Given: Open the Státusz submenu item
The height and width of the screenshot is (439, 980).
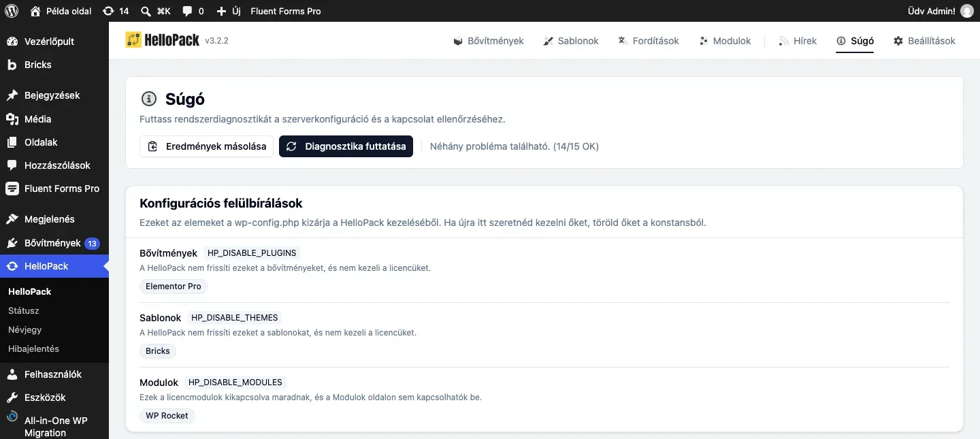Looking at the screenshot, I should click(24, 310).
